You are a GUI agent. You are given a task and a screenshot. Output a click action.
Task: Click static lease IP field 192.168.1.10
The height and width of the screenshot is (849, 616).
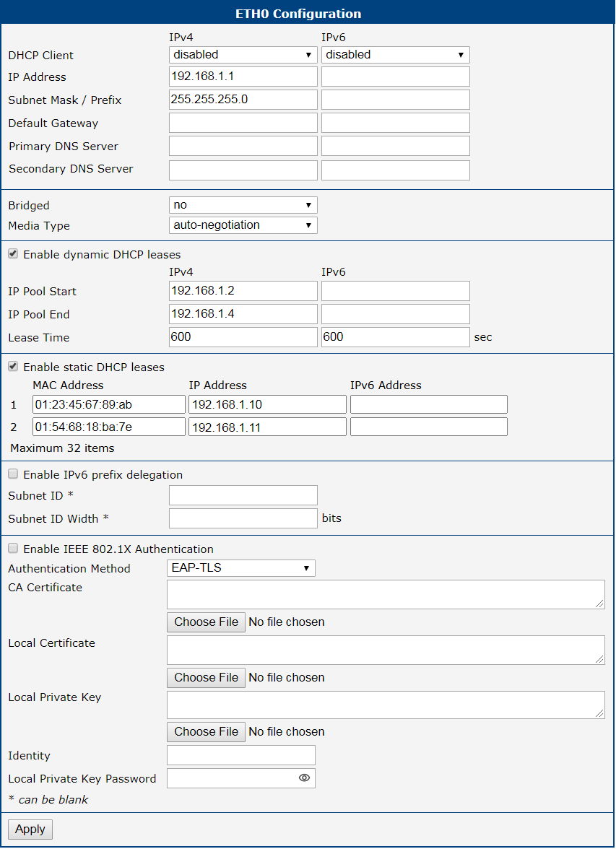(x=268, y=404)
